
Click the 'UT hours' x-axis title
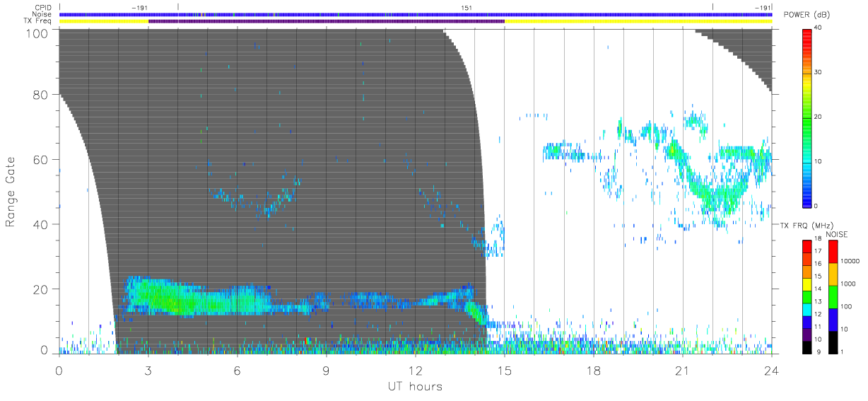(414, 386)
